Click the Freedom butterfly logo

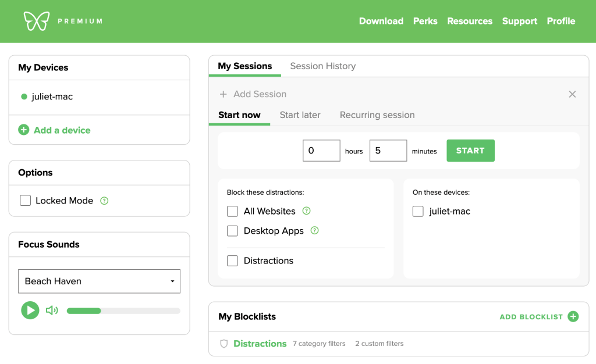tap(36, 21)
